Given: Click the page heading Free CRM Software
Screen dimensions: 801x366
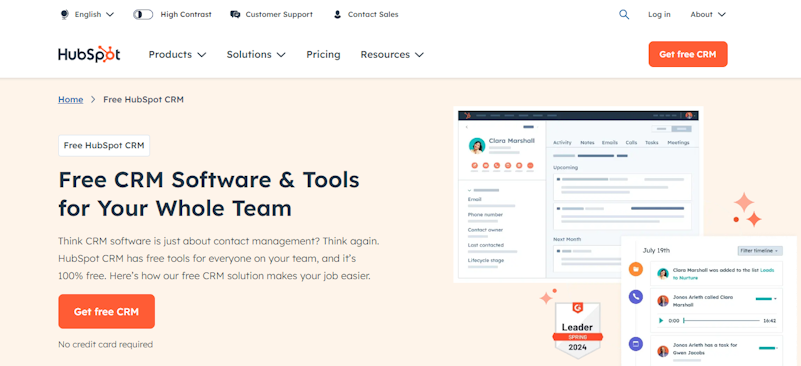Looking at the screenshot, I should pyautogui.click(x=208, y=194).
